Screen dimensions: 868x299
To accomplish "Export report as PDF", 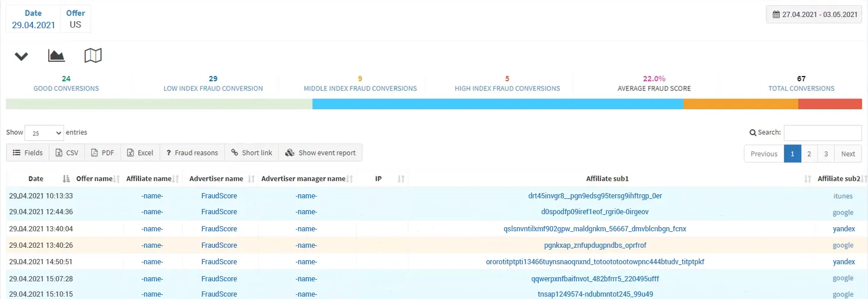I will tap(103, 153).
